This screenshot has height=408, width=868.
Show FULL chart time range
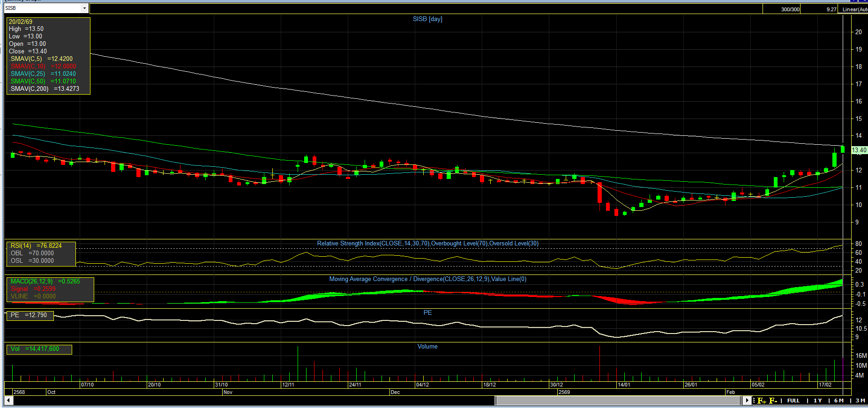point(793,401)
